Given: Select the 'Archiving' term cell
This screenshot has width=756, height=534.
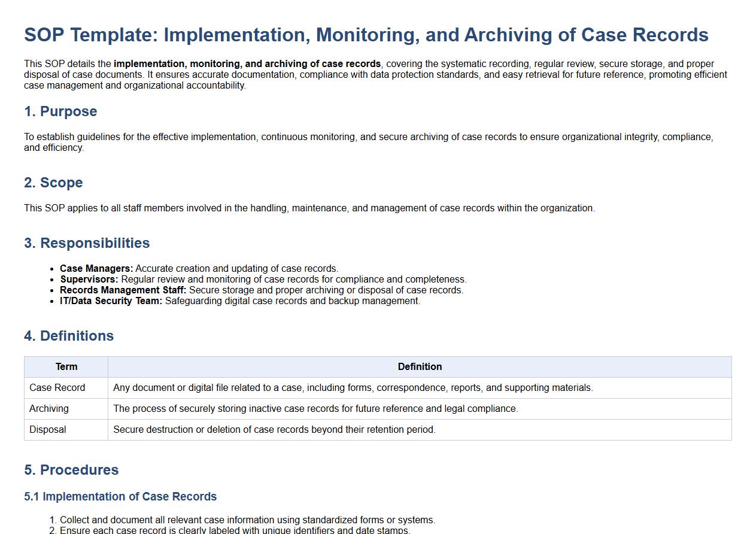Looking at the screenshot, I should (x=49, y=409).
